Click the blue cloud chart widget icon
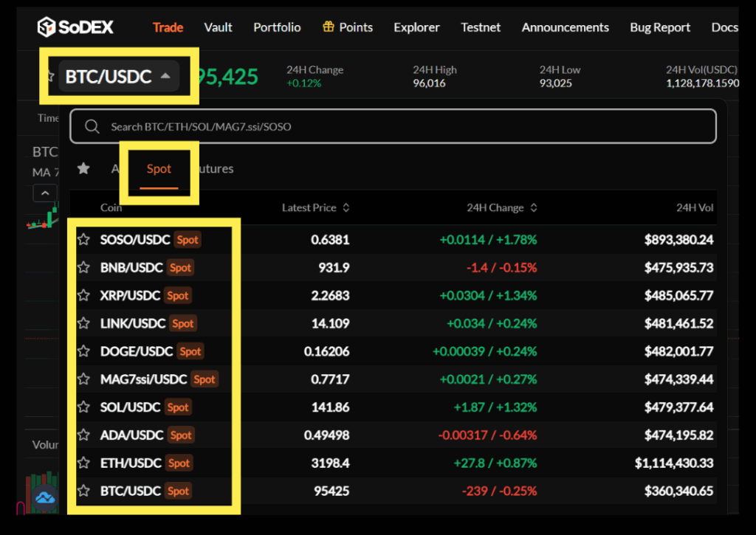 click(45, 500)
